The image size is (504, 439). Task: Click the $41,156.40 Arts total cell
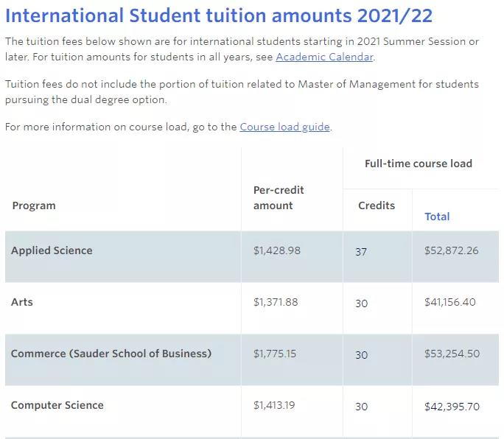450,302
